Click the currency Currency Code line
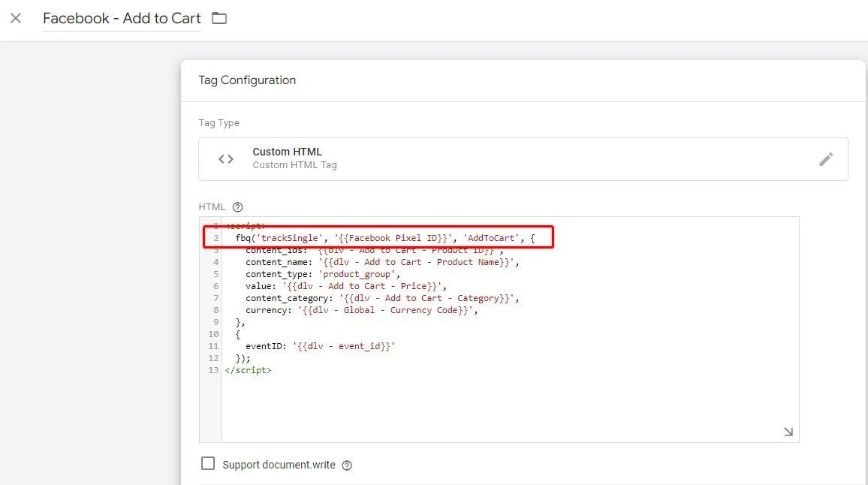This screenshot has height=485, width=868. pos(361,311)
